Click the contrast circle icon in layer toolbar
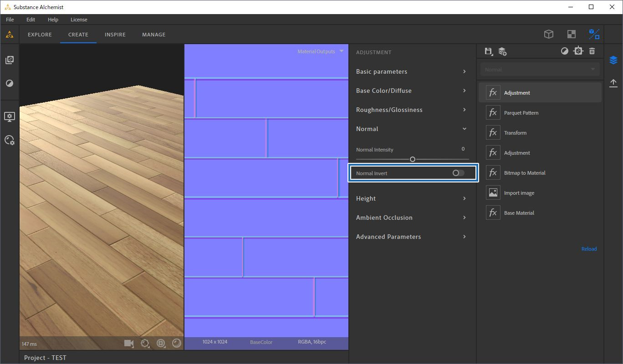Image resolution: width=623 pixels, height=364 pixels. (x=565, y=51)
